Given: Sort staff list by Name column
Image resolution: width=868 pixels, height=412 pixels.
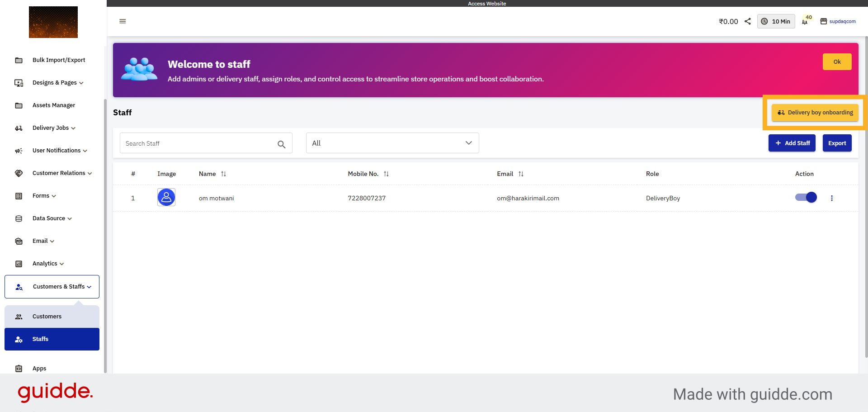Looking at the screenshot, I should click(223, 174).
